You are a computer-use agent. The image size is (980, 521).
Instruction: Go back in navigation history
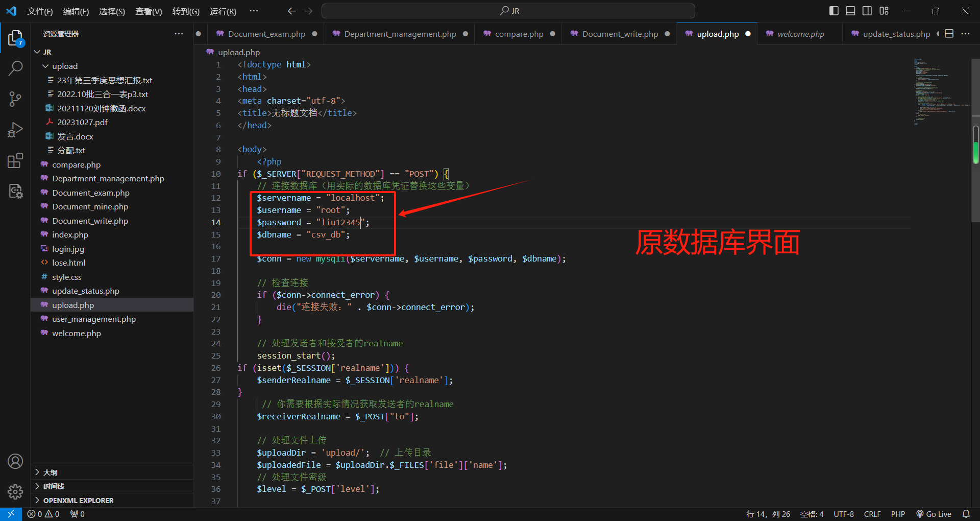(291, 11)
